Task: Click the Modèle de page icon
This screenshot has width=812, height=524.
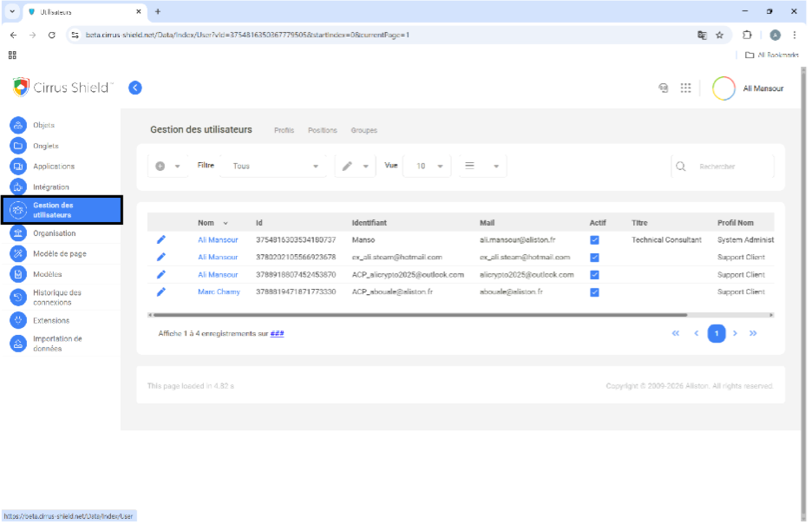Action: tap(18, 254)
